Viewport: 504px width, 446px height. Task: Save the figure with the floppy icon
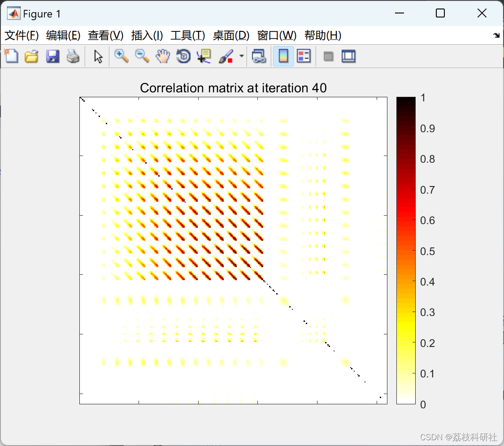click(52, 56)
